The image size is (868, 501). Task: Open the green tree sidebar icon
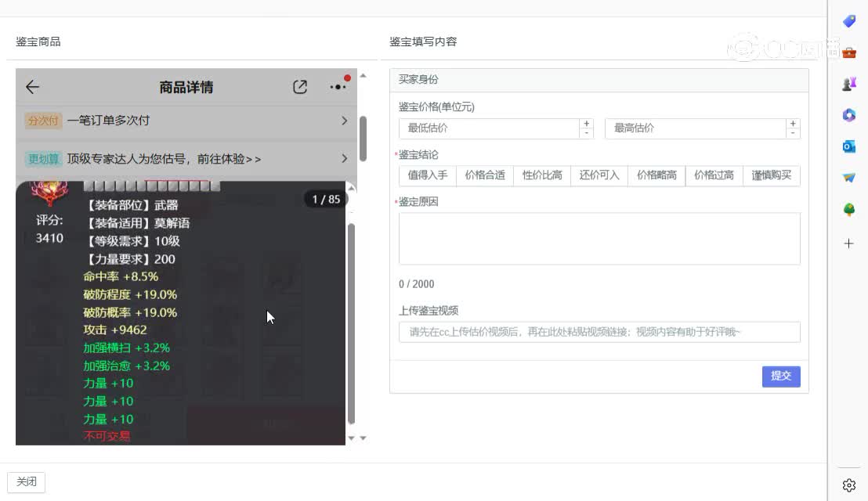(849, 210)
